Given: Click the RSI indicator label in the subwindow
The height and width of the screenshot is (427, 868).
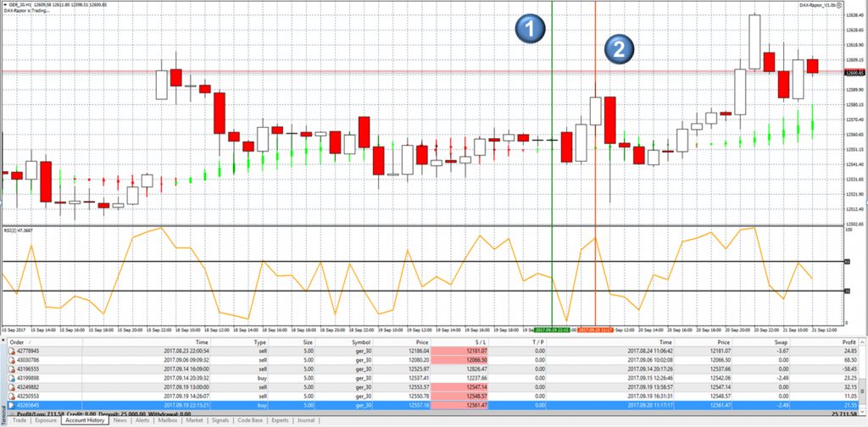Looking at the screenshot, I should pos(18,230).
